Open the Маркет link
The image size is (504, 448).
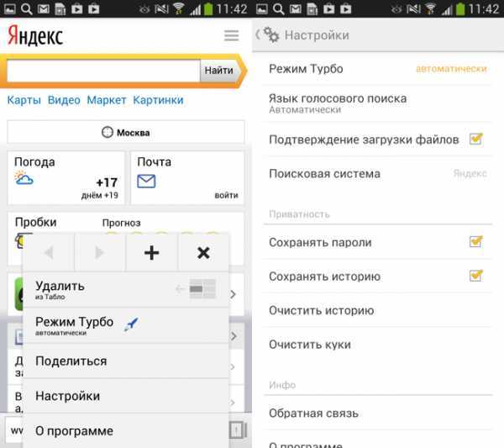pos(107,100)
